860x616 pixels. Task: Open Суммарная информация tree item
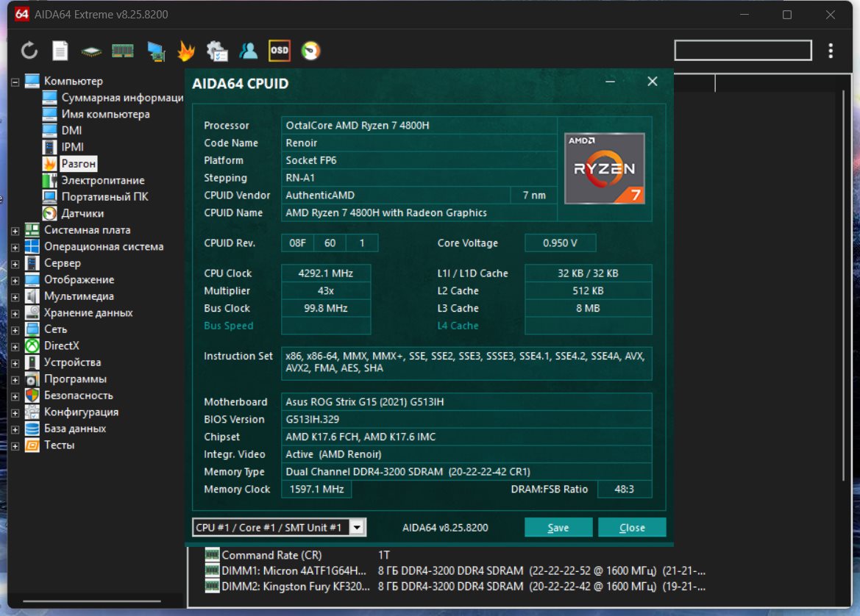pyautogui.click(x=121, y=98)
